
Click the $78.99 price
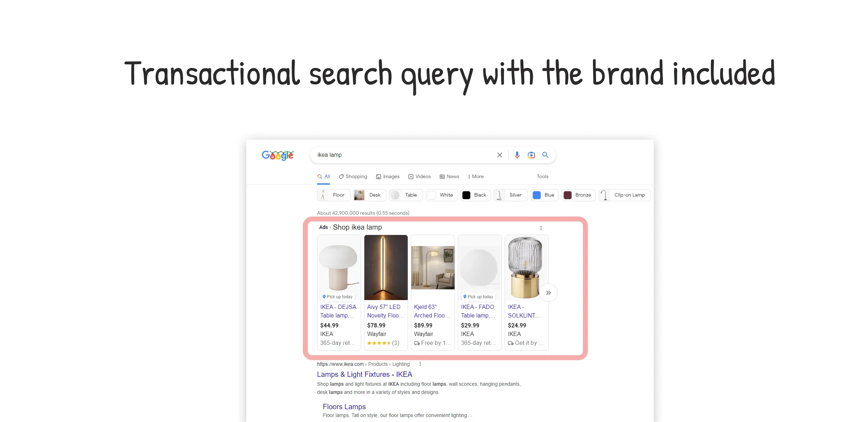coord(376,326)
